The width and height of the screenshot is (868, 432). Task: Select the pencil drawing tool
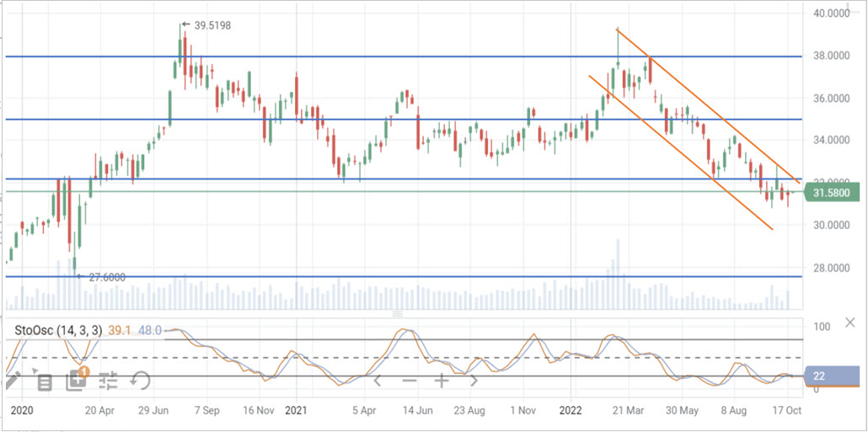(x=13, y=381)
